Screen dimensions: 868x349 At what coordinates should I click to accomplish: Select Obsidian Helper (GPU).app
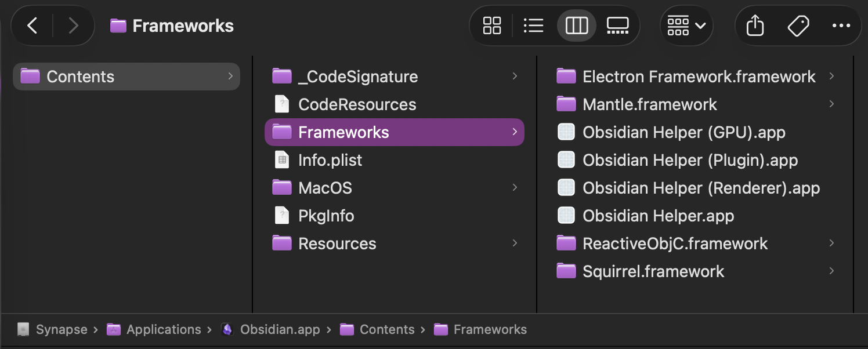pos(683,132)
